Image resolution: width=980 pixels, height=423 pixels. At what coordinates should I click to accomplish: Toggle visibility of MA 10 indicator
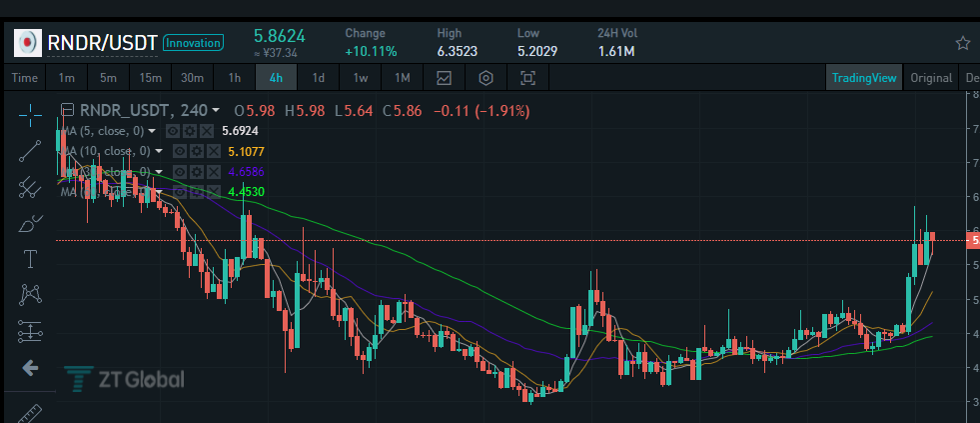(x=180, y=151)
